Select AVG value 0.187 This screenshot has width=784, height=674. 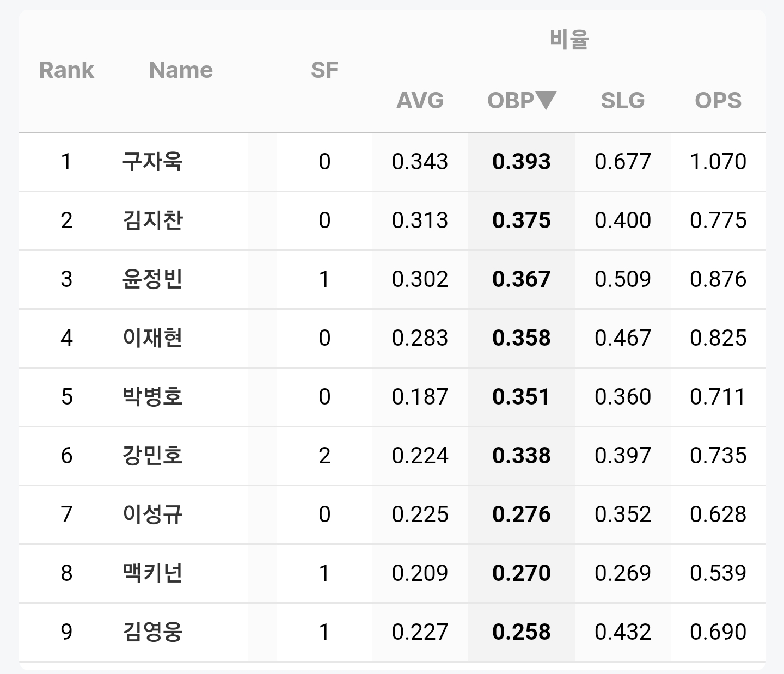(x=420, y=397)
